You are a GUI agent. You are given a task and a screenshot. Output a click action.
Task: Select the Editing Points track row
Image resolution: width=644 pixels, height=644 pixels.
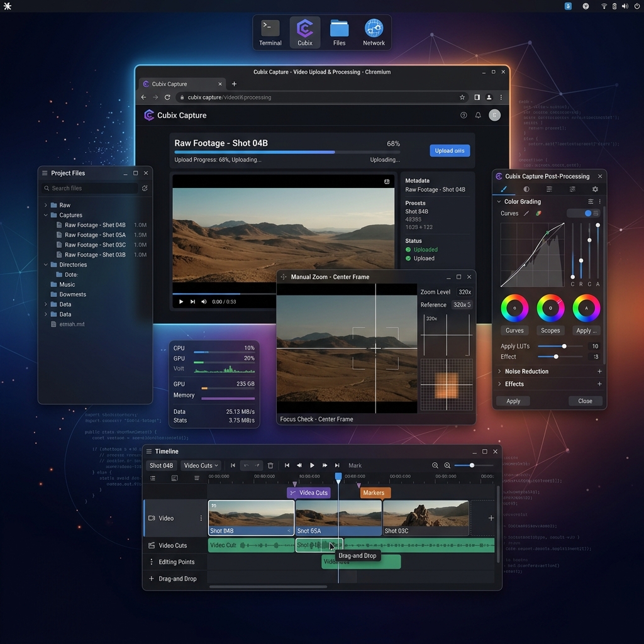point(175,562)
